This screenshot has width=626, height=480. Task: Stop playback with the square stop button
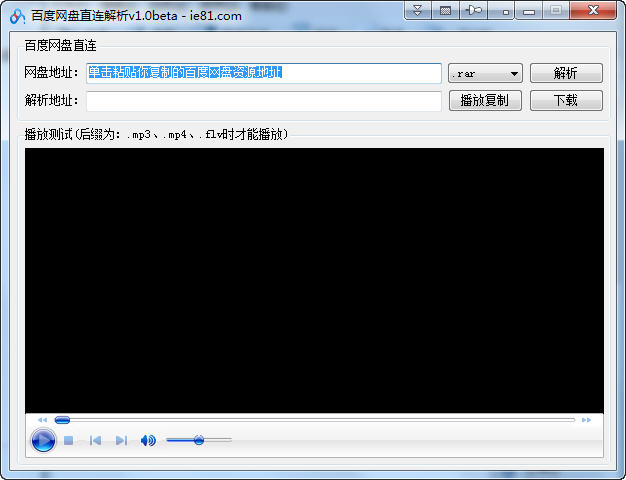tap(68, 440)
